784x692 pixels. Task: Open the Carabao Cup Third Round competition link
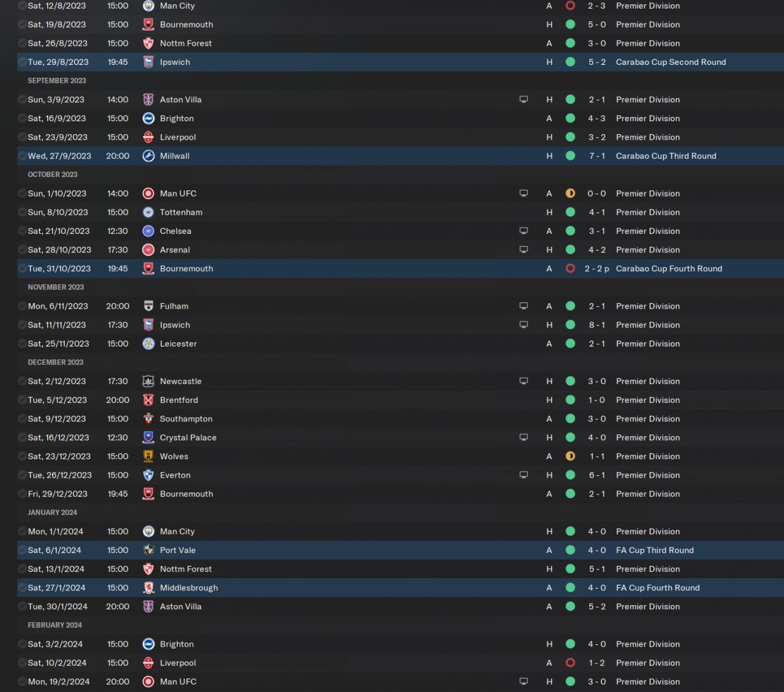point(666,156)
